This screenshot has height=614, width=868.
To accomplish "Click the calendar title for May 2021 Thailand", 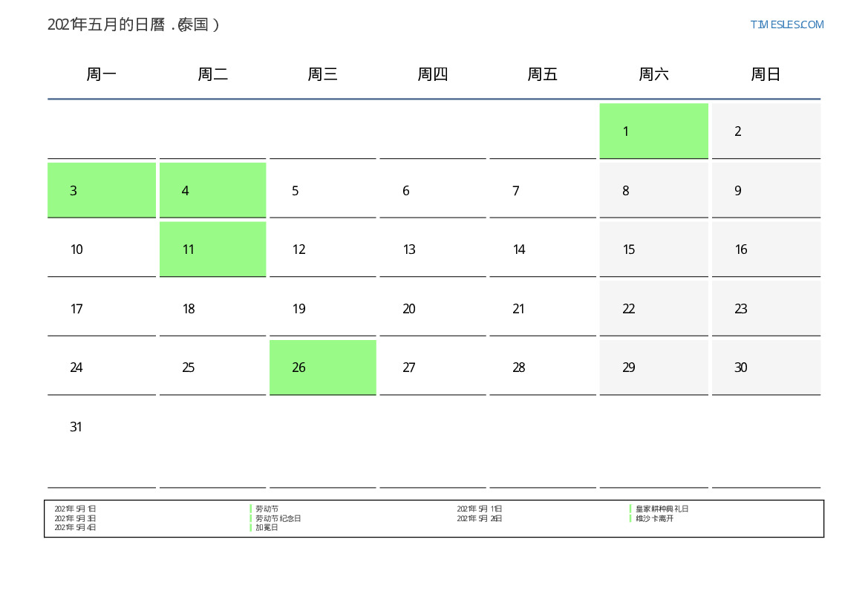I will tap(134, 25).
